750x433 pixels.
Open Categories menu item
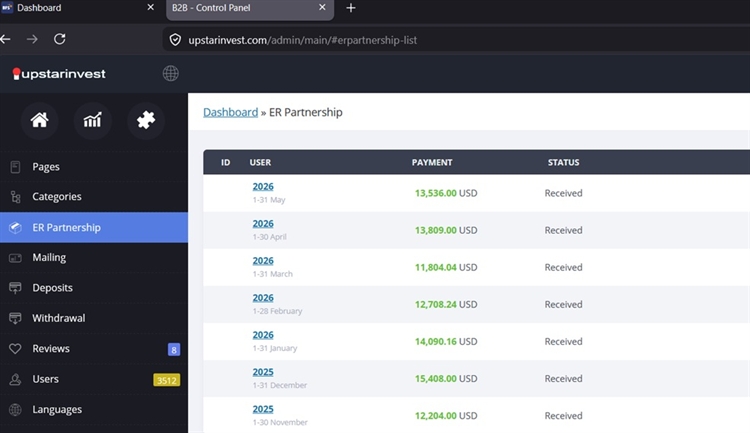(x=94, y=197)
